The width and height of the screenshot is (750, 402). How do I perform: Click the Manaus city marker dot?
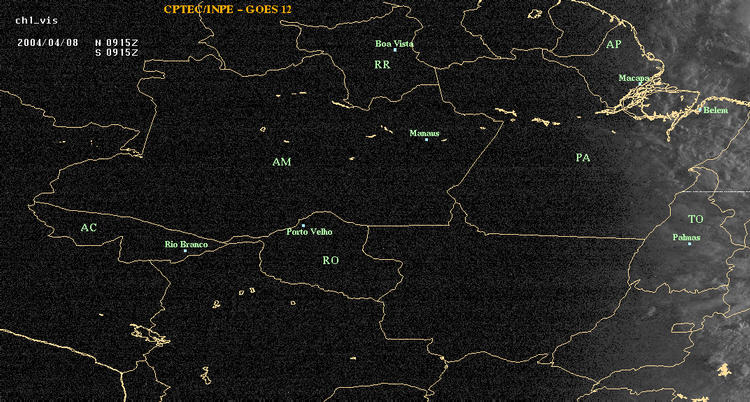(x=426, y=139)
